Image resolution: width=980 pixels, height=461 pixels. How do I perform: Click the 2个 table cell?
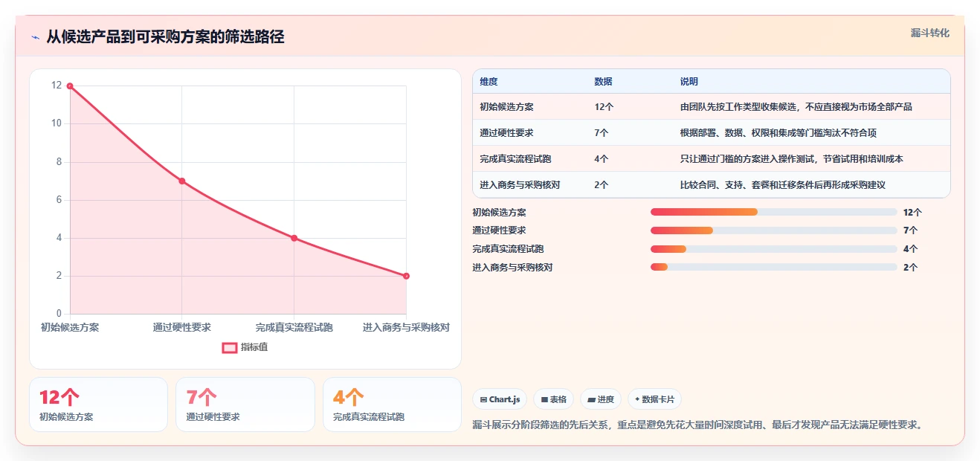point(602,185)
